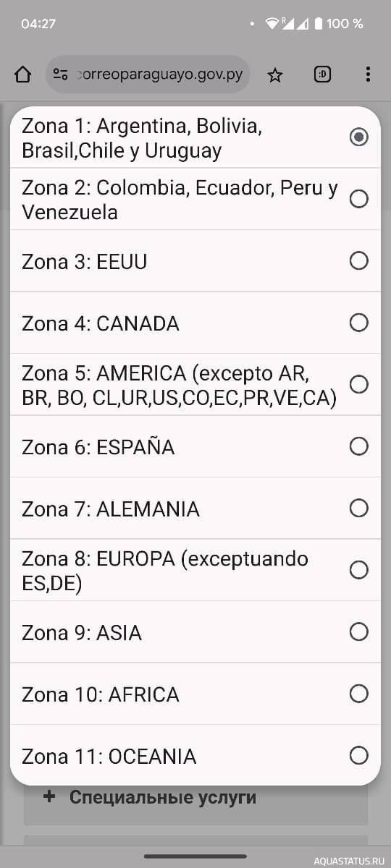The width and height of the screenshot is (391, 868).
Task: Open the three-dot browser menu
Action: click(368, 75)
